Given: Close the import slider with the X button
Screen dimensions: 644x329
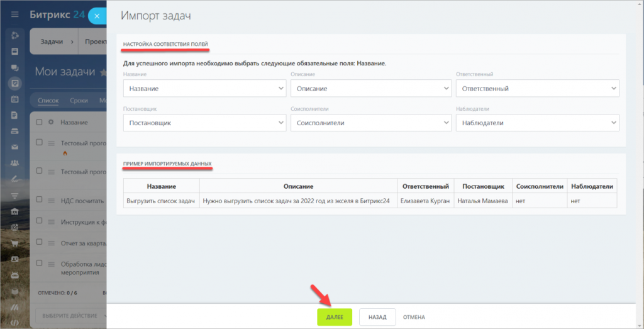Looking at the screenshot, I should point(96,16).
